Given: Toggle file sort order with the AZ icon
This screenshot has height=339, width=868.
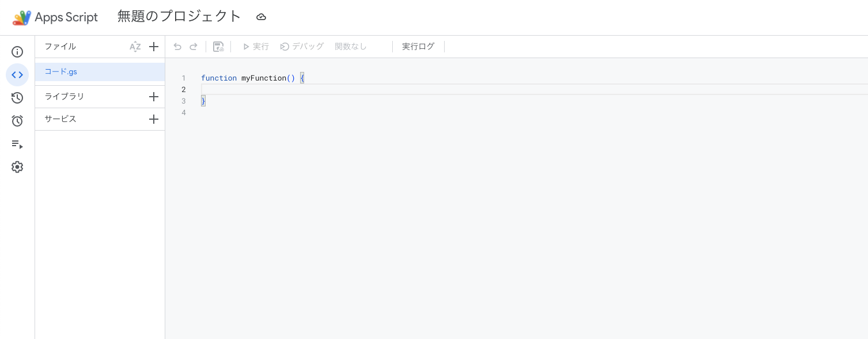Looking at the screenshot, I should point(136,47).
